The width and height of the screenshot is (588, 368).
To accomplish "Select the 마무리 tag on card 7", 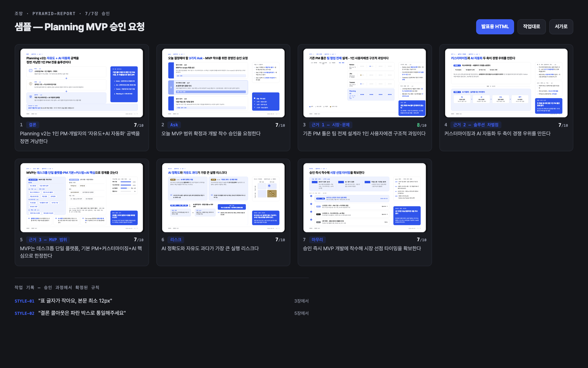I will tap(317, 240).
